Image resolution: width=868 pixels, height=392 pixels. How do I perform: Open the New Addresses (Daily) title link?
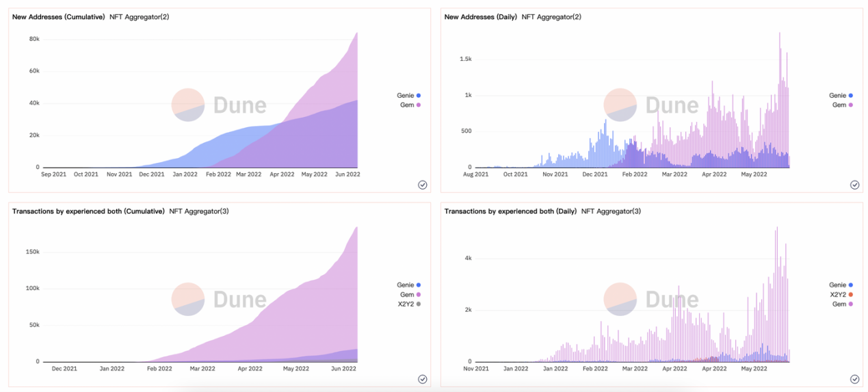481,16
